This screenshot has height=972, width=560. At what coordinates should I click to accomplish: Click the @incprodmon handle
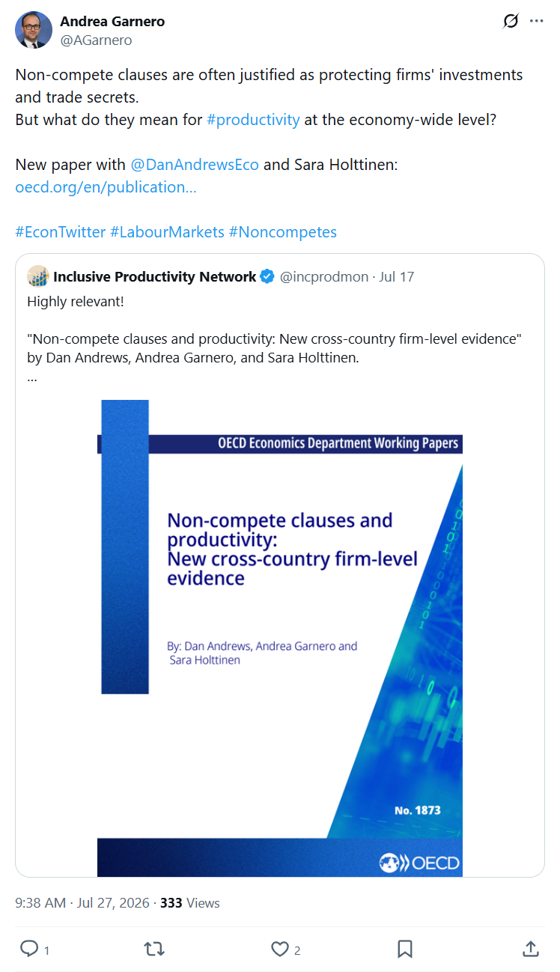pyautogui.click(x=324, y=277)
